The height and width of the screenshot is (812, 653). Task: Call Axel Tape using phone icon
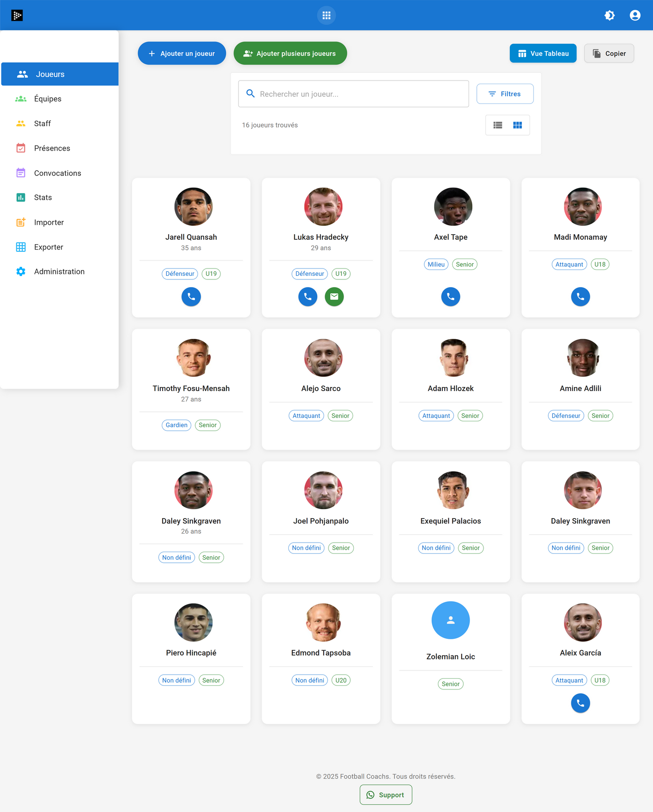(451, 297)
